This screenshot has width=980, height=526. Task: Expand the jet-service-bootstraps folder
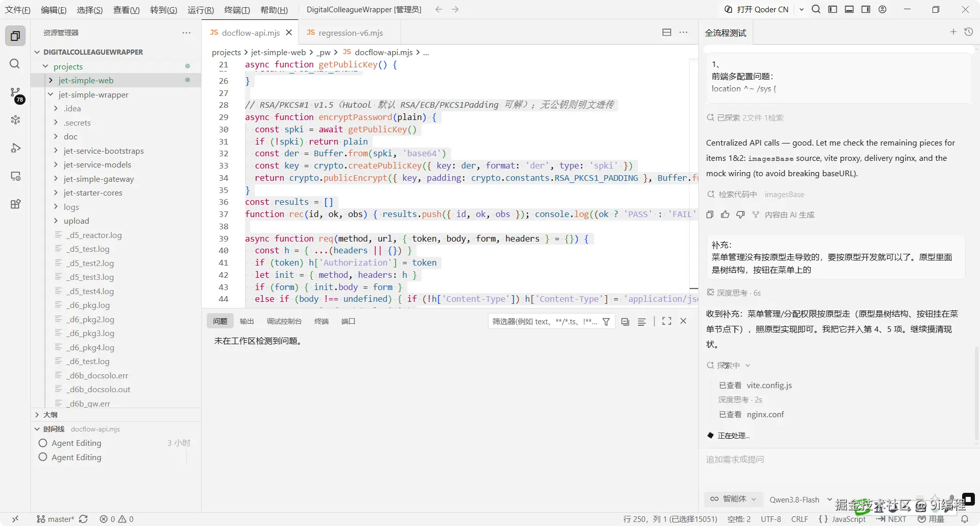click(x=56, y=151)
